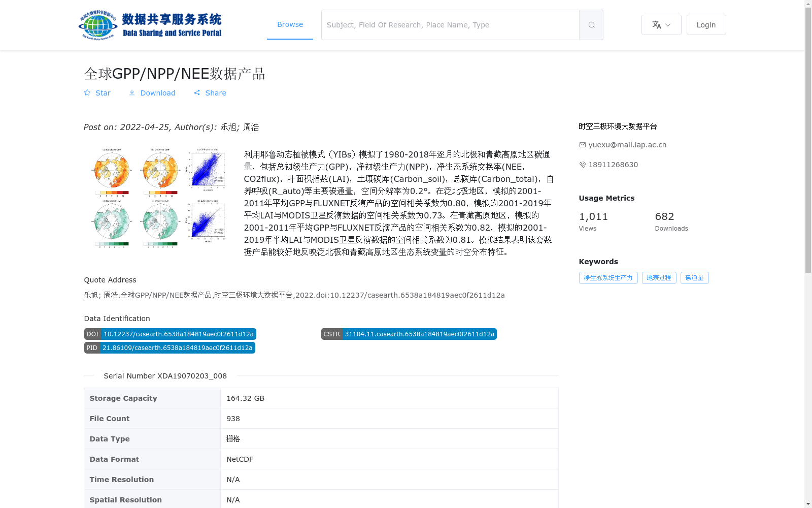Click the Share link text
This screenshot has width=812, height=508.
tap(216, 93)
